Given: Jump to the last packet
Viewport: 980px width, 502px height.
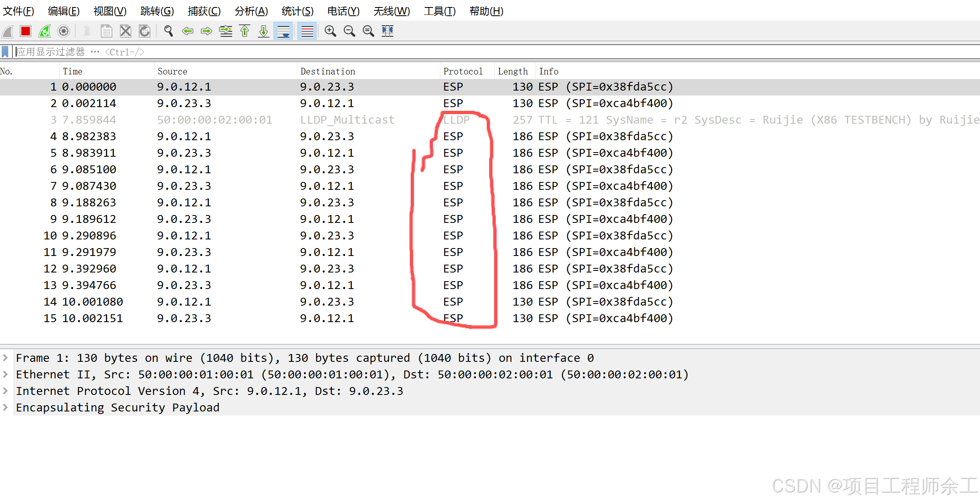Looking at the screenshot, I should tap(264, 31).
